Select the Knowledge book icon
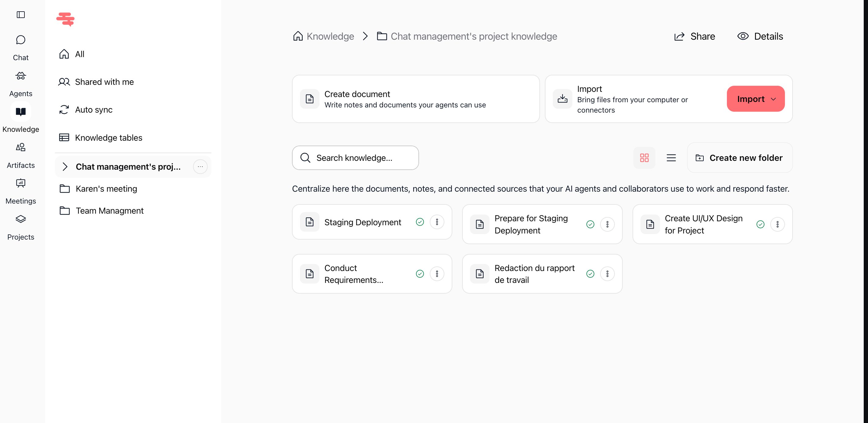This screenshot has width=868, height=423. click(x=20, y=111)
